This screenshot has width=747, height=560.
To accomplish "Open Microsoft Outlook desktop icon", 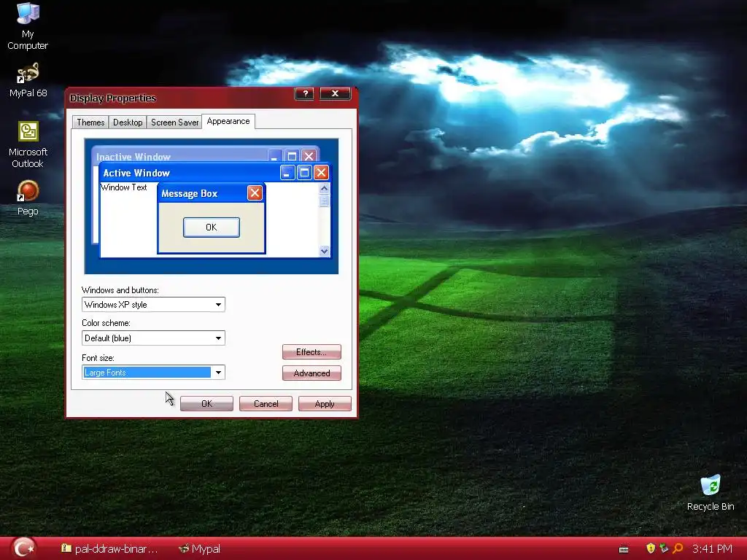I will [x=28, y=144].
